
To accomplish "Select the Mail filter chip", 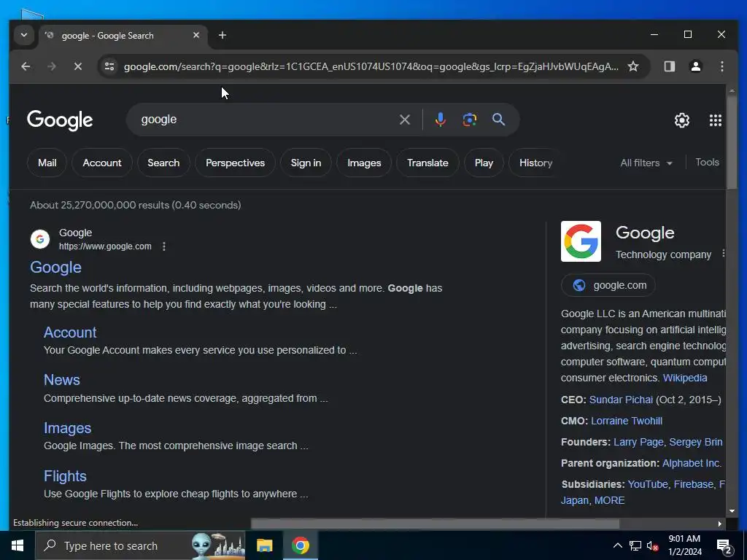I will [x=47, y=163].
